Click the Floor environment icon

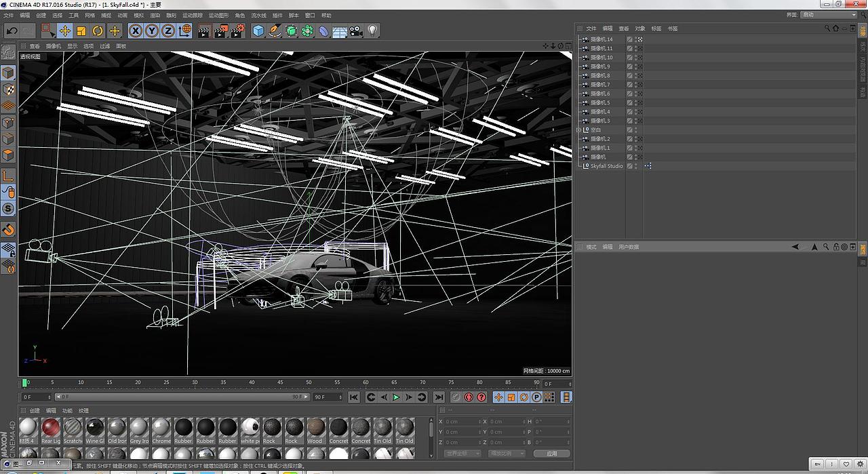coord(340,31)
